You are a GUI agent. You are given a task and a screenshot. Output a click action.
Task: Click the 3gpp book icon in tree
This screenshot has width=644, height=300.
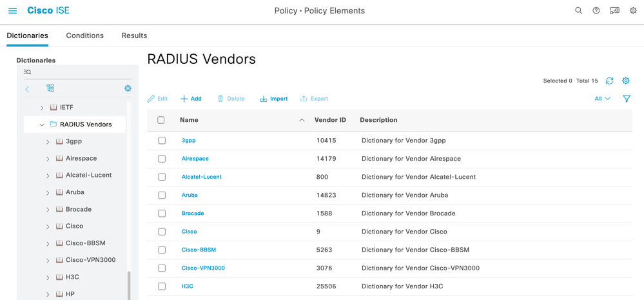coord(59,141)
